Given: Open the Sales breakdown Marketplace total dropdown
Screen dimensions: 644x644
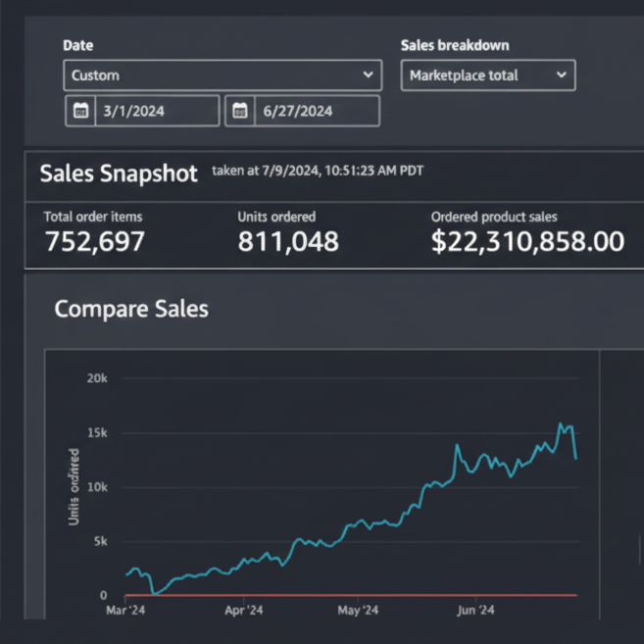Looking at the screenshot, I should (488, 75).
